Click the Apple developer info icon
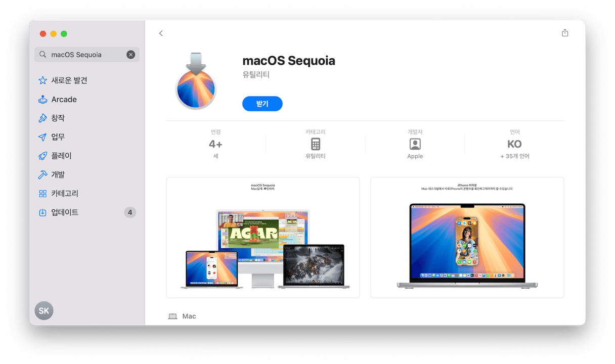Image resolution: width=615 pixels, height=364 pixels. [415, 144]
